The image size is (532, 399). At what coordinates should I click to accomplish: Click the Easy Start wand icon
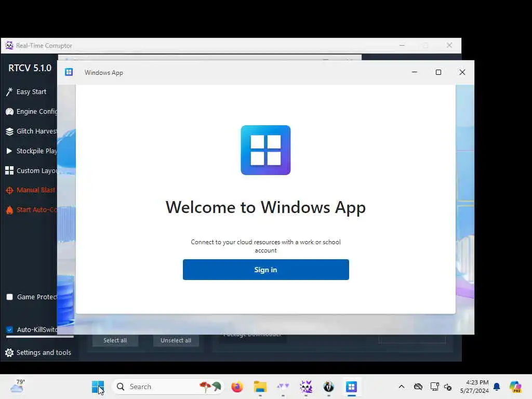(x=9, y=91)
